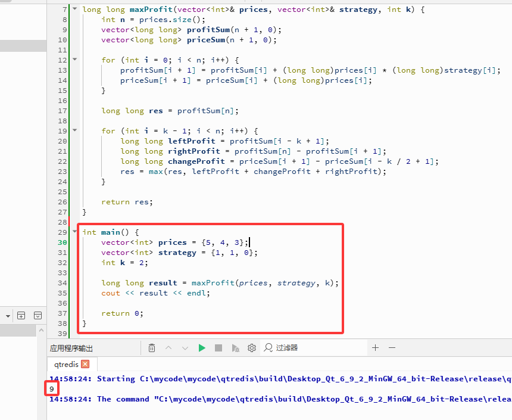Click the main function name on line 29
This screenshot has height=420, width=512.
pos(110,233)
